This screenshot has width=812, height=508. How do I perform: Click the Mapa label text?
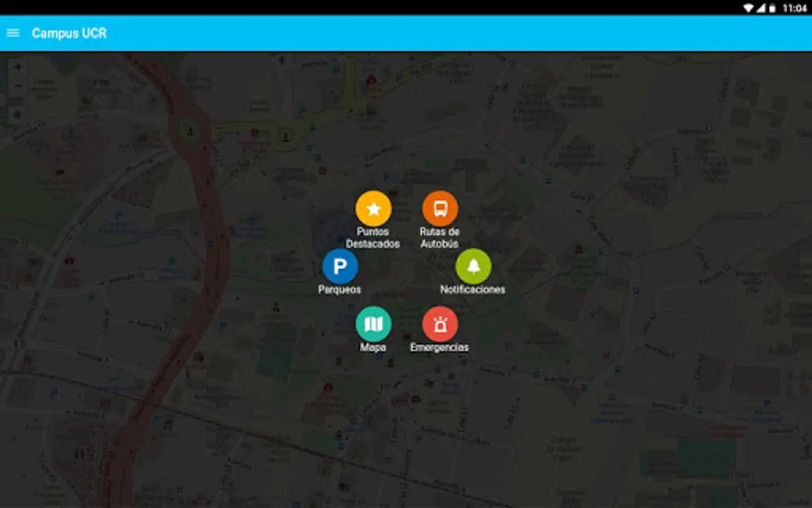[x=373, y=347]
